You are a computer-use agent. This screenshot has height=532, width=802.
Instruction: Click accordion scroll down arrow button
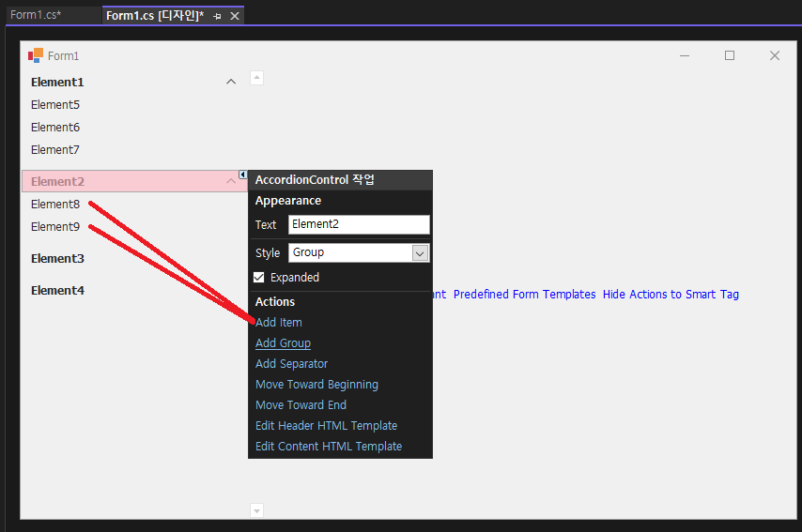coord(256,510)
